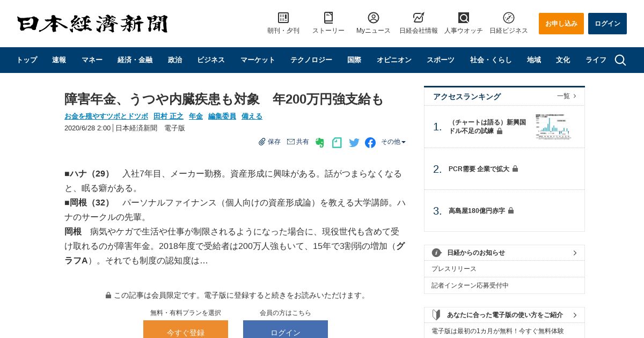Open the お金を殖やすツボとドツボ tag link
The height and width of the screenshot is (338, 644).
pos(106,116)
